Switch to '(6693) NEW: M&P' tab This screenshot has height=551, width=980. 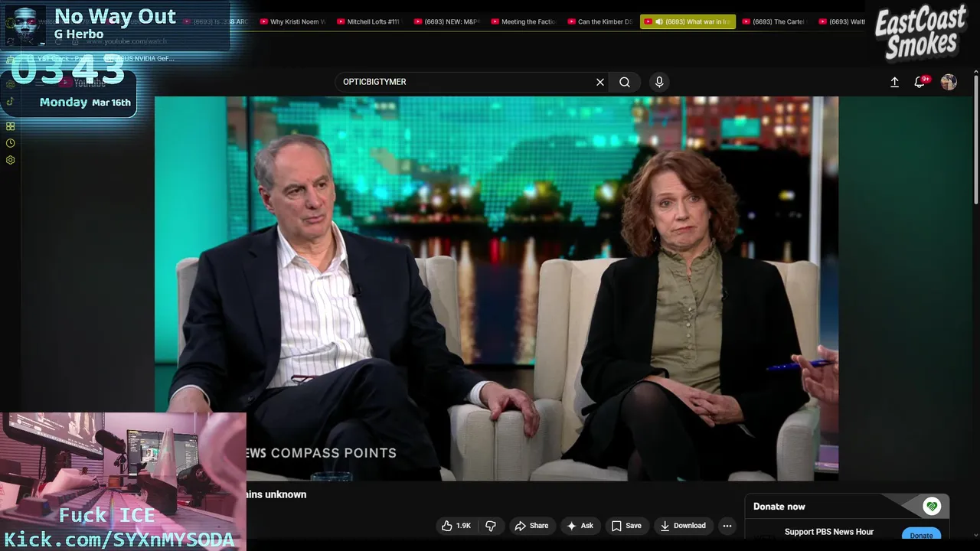coord(446,21)
